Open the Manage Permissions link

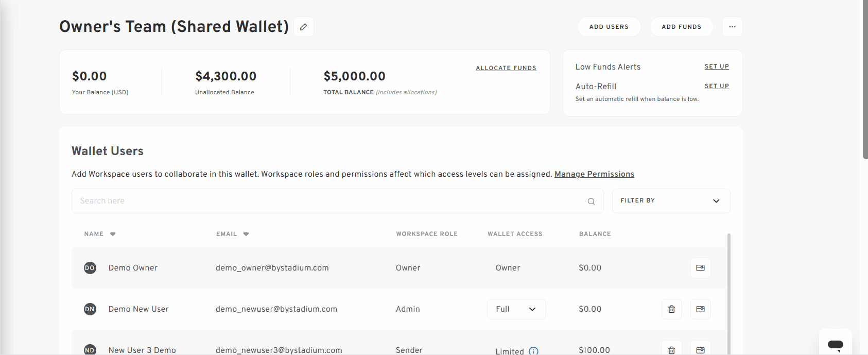(x=594, y=174)
